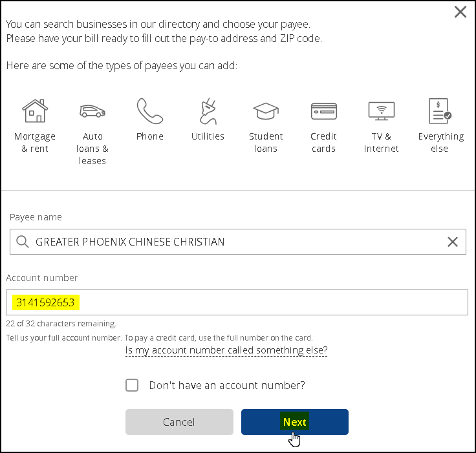This screenshot has height=453, width=476.
Task: Click the TV & Internet label text
Action: point(382,142)
